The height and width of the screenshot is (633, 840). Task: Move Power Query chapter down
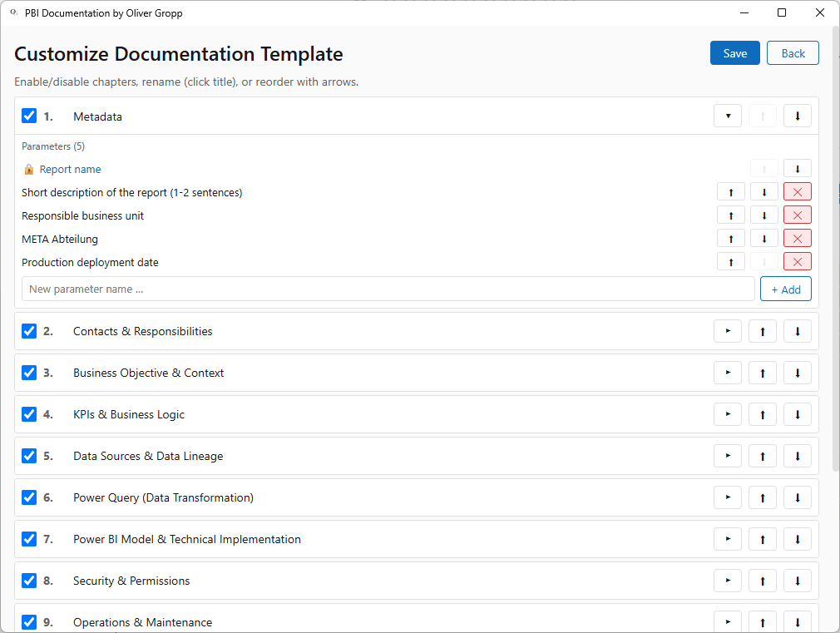coord(797,497)
